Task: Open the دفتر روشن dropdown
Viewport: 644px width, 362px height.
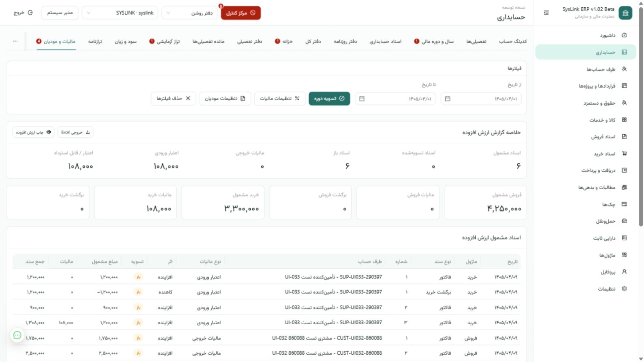Action: tap(190, 13)
